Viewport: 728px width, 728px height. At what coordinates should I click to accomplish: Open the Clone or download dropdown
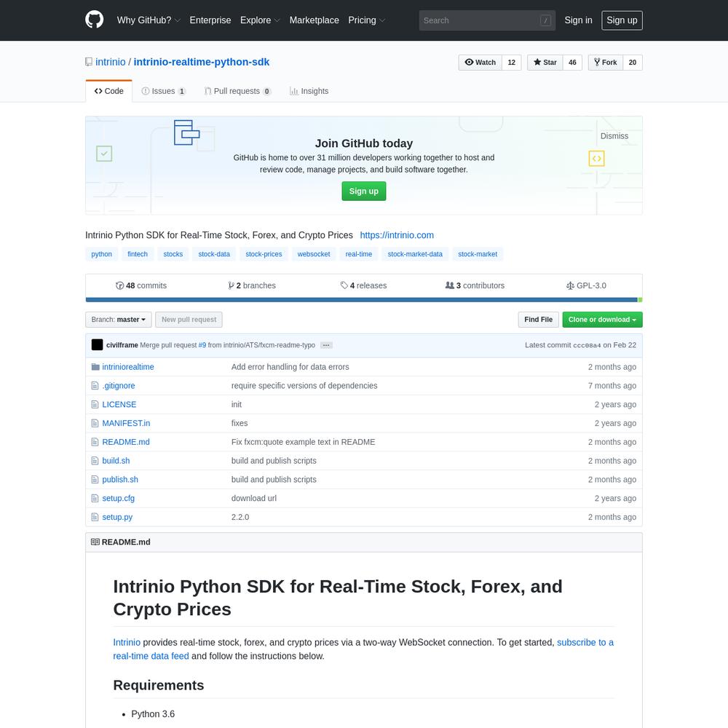[602, 320]
